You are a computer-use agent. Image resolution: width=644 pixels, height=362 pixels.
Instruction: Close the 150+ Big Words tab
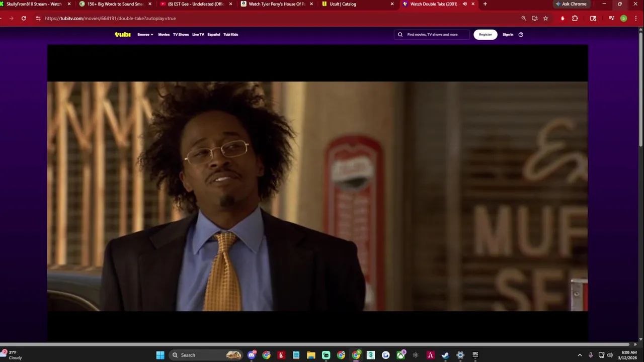149,4
